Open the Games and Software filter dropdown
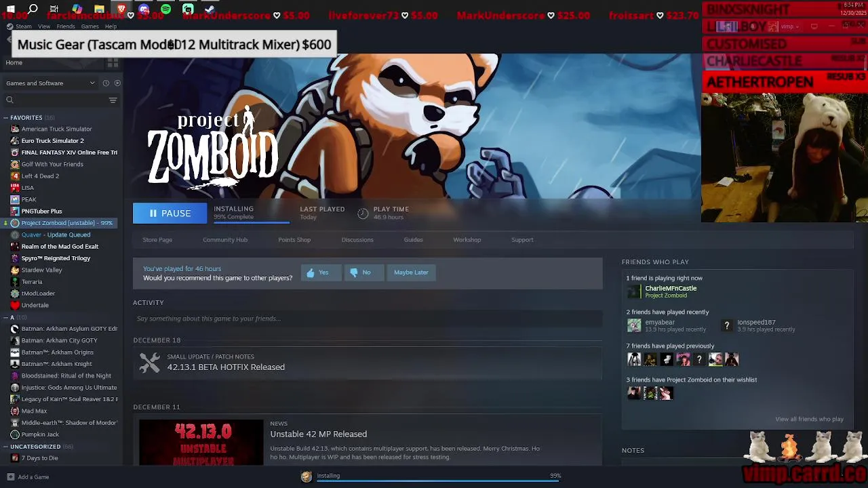 (50, 83)
